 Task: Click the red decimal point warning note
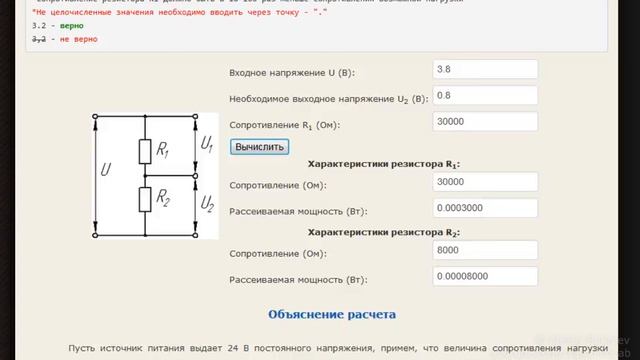tap(180, 12)
